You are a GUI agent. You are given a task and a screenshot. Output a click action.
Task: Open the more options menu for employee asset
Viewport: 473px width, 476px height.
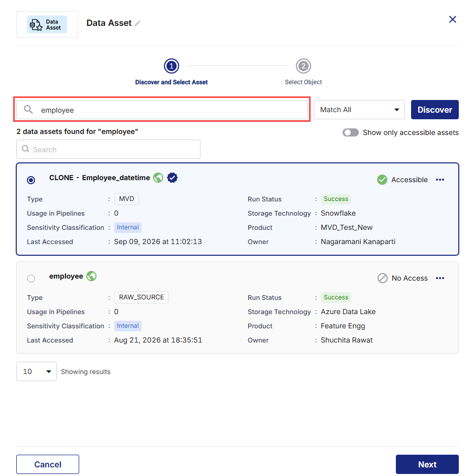pyautogui.click(x=440, y=278)
